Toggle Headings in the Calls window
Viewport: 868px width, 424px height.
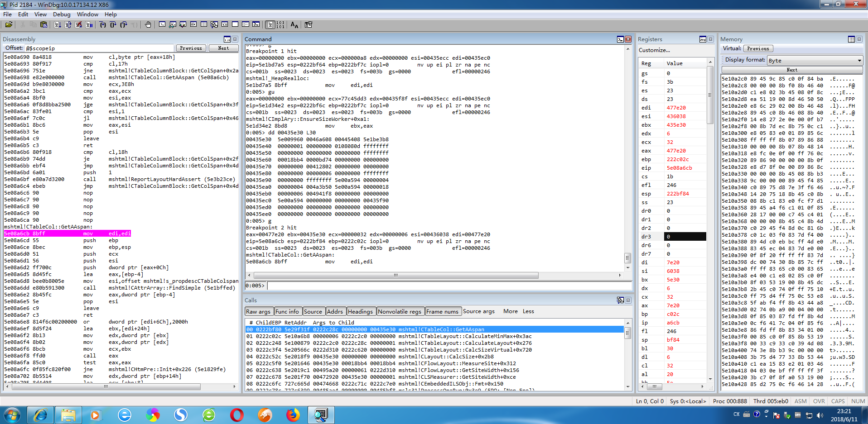[361, 311]
